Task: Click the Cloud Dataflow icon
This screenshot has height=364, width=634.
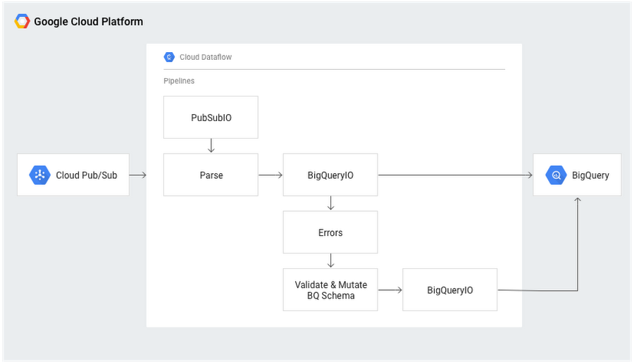Action: tap(169, 57)
